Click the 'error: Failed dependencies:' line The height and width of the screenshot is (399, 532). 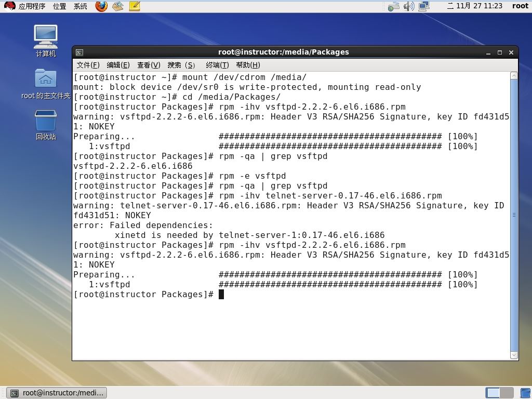(x=143, y=225)
